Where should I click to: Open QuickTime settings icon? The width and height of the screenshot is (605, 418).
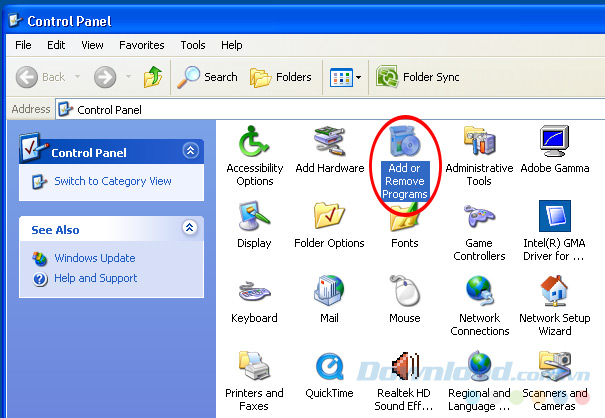(329, 366)
